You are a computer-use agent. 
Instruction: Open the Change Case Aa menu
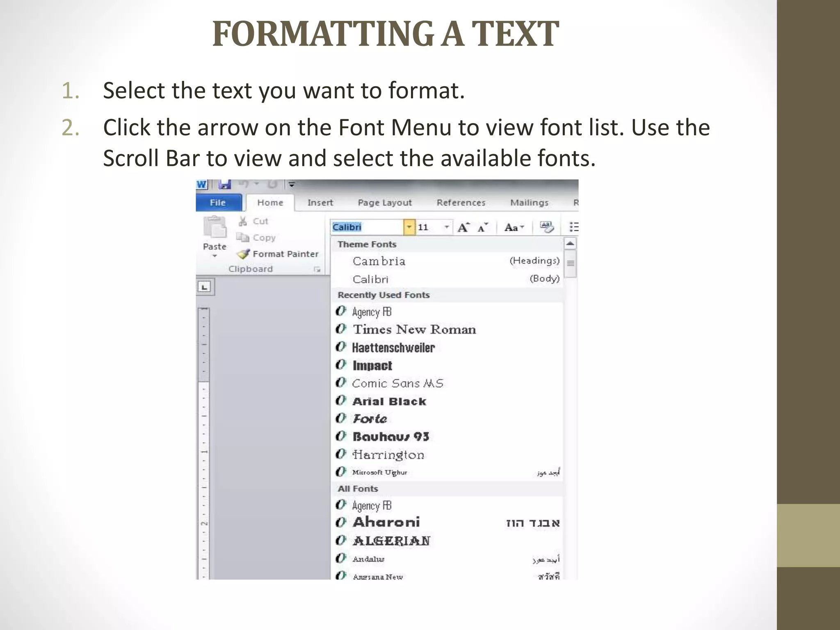[514, 227]
